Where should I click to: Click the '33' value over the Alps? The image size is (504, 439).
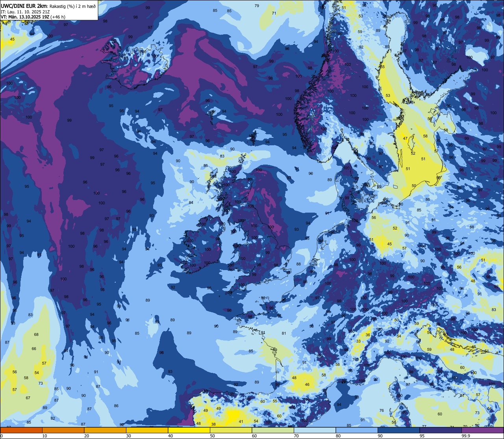pyautogui.click(x=358, y=341)
